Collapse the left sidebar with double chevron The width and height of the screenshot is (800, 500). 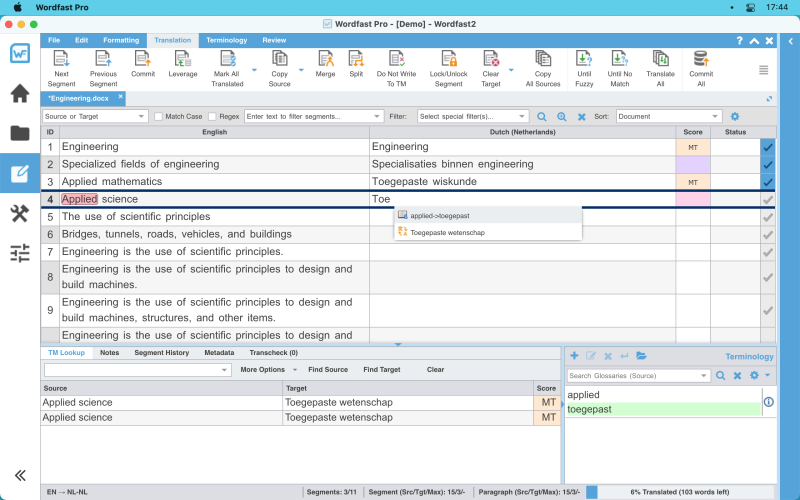[20, 476]
